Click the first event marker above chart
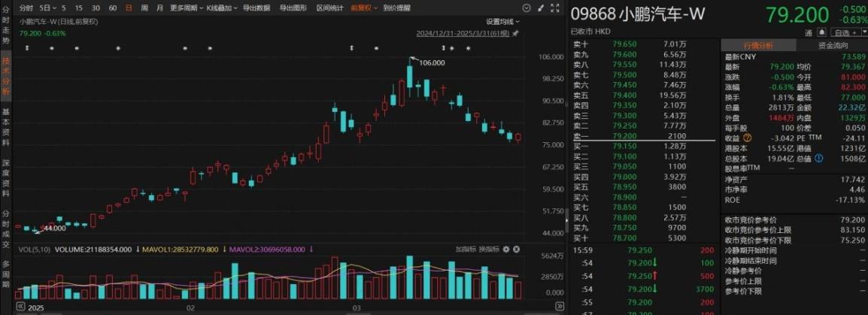Screen dimensions: 868x315 (26, 49)
